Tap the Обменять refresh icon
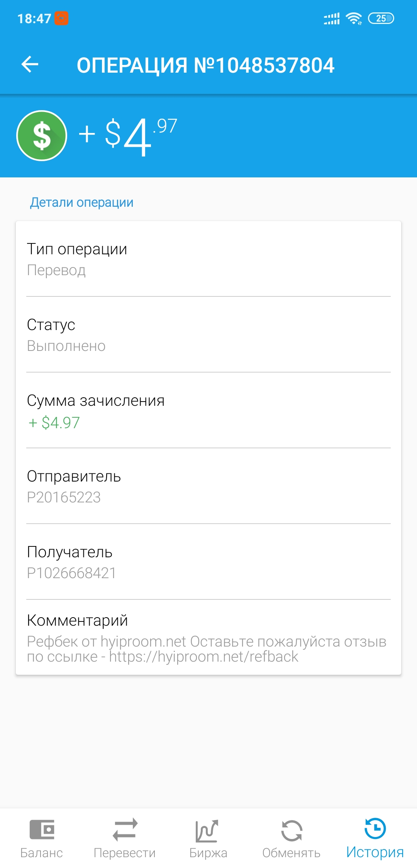 292,830
